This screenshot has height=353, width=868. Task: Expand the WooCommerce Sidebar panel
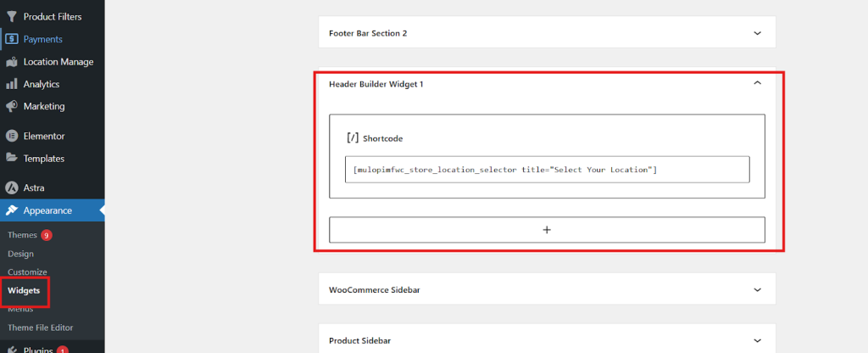(x=757, y=289)
